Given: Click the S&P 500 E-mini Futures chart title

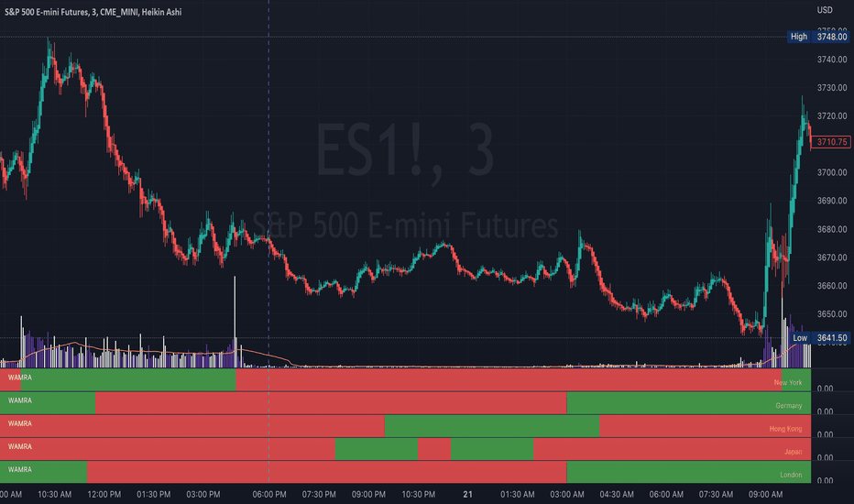Looking at the screenshot, I should (x=93, y=12).
